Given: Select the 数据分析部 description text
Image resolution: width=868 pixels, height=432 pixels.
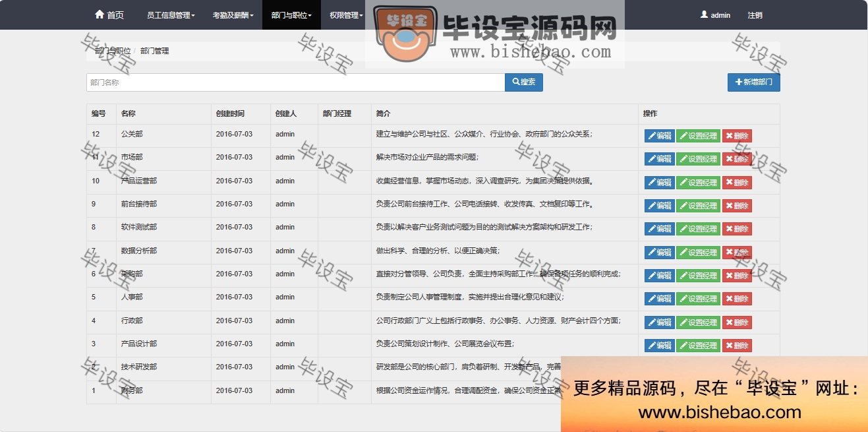Looking at the screenshot, I should (438, 251).
